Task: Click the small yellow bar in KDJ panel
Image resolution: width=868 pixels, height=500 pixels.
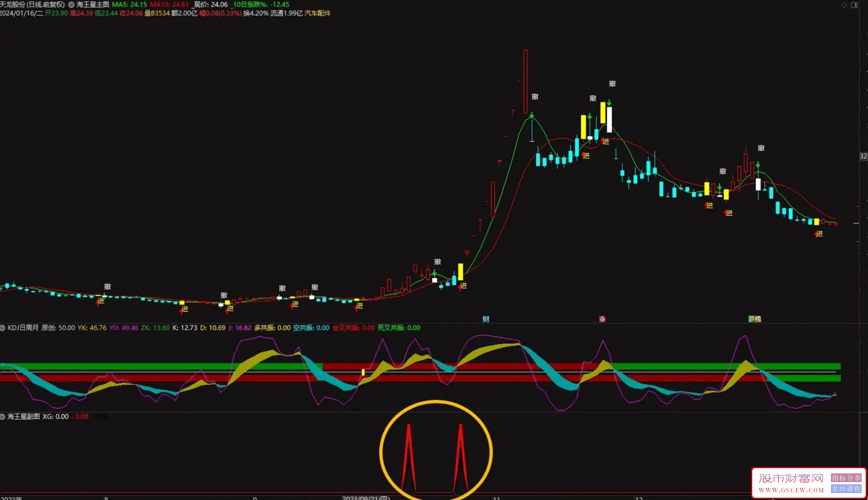Action: (363, 372)
